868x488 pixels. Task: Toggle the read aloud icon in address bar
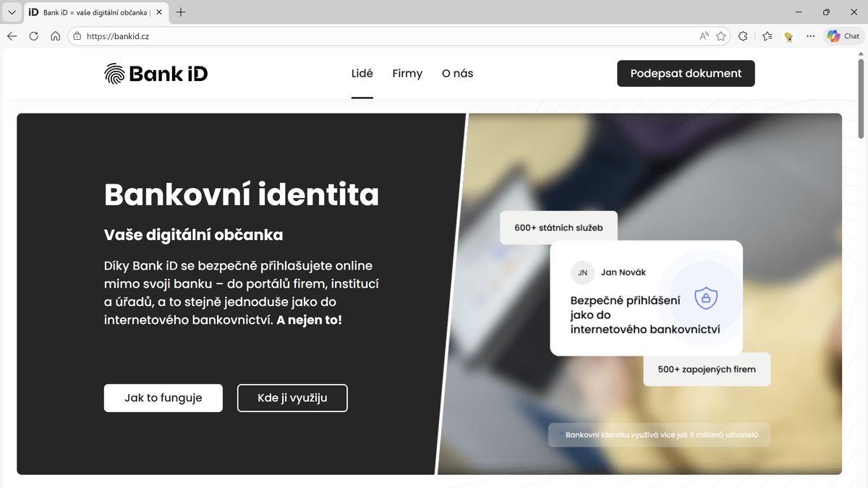(704, 36)
